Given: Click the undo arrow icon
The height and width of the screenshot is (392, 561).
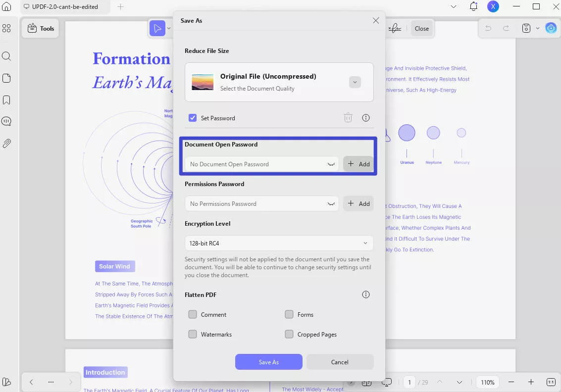Looking at the screenshot, I should click(x=488, y=28).
